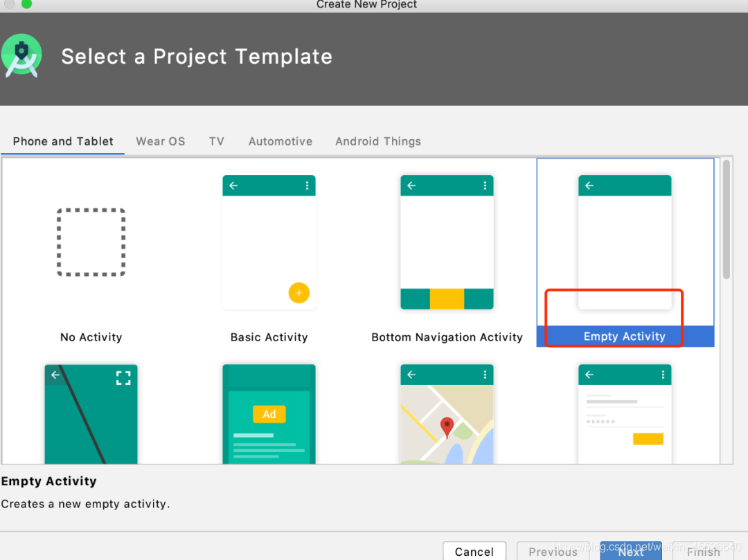Switch to the Phone and Tablet tab
This screenshot has height=560, width=748.
coord(63,141)
